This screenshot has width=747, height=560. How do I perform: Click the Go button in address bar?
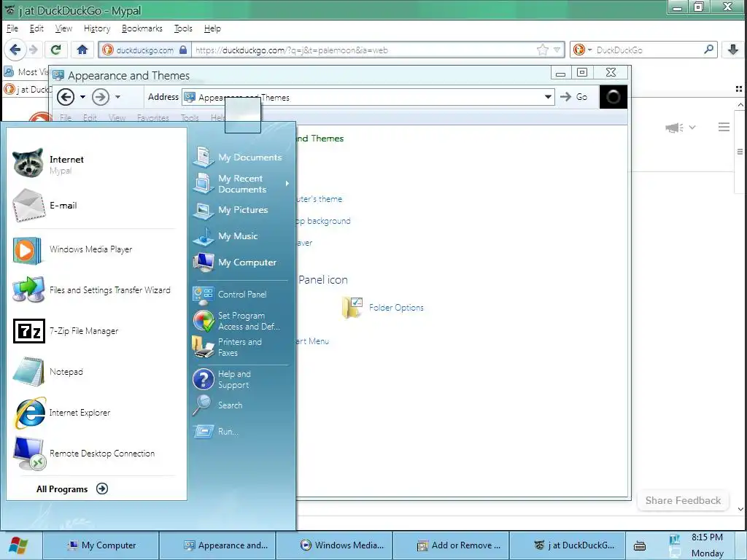574,97
